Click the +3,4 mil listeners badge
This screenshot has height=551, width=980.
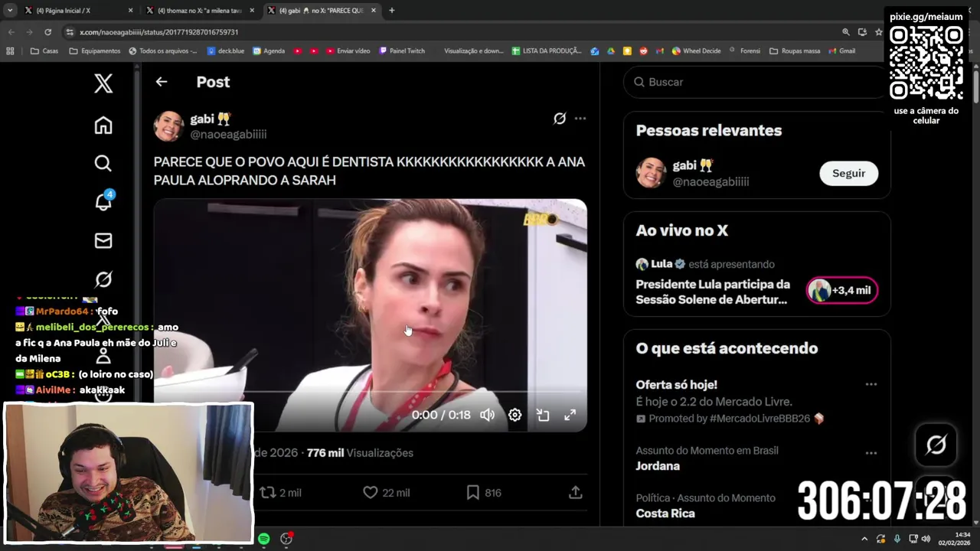pyautogui.click(x=841, y=291)
